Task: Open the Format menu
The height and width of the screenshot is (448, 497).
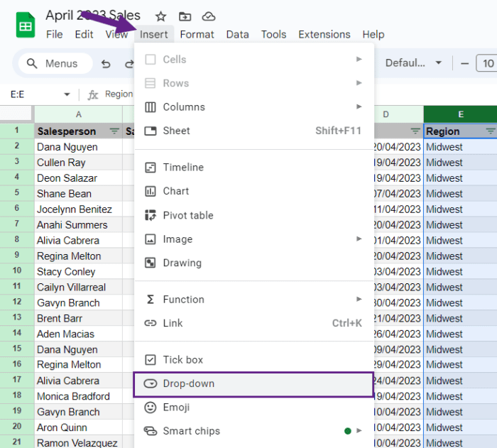Action: point(197,34)
